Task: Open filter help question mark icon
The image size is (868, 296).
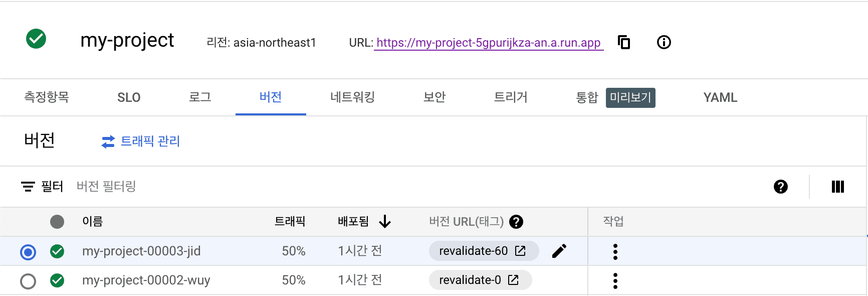Action: pos(780,187)
